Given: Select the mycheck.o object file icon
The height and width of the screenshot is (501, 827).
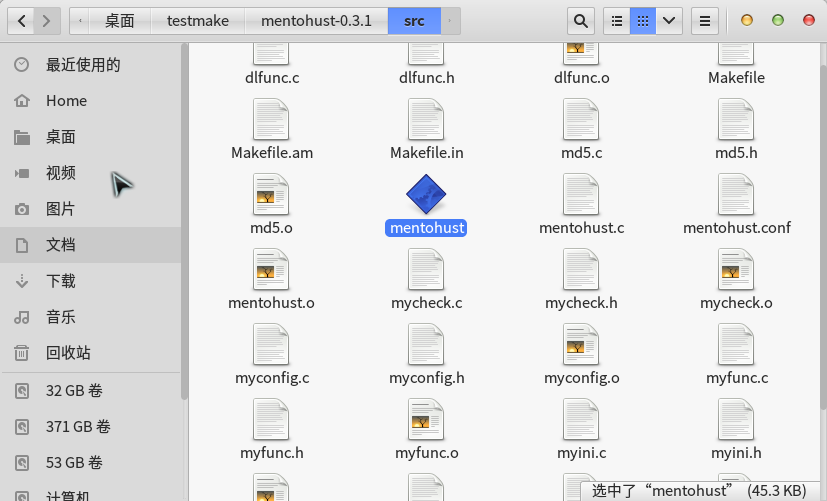Looking at the screenshot, I should click(736, 269).
